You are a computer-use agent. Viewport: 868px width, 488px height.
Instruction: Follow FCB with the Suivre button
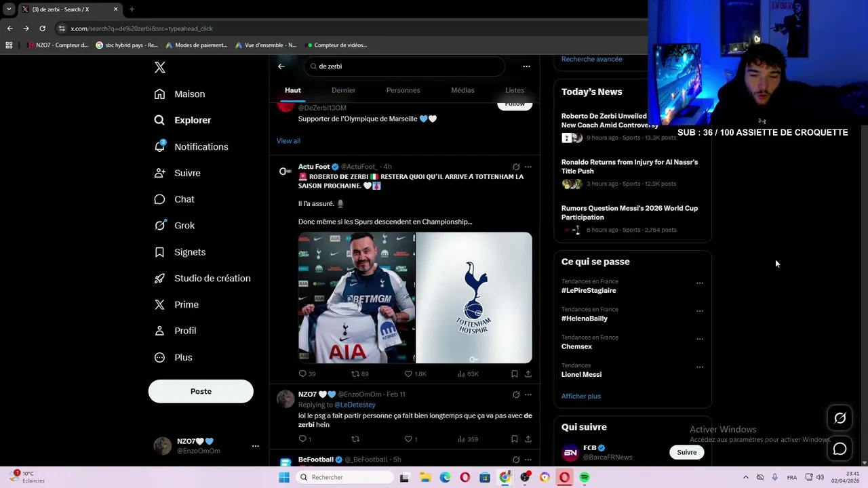point(687,452)
